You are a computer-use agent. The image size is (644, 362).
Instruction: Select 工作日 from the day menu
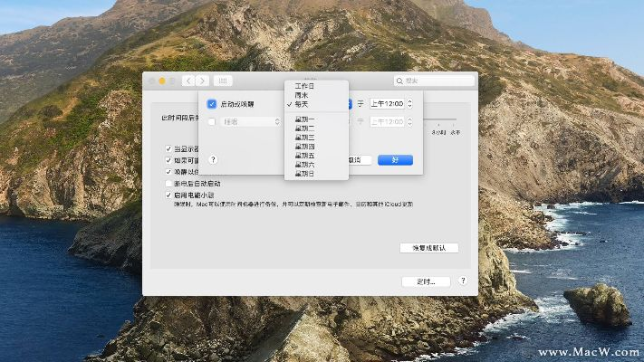[304, 86]
